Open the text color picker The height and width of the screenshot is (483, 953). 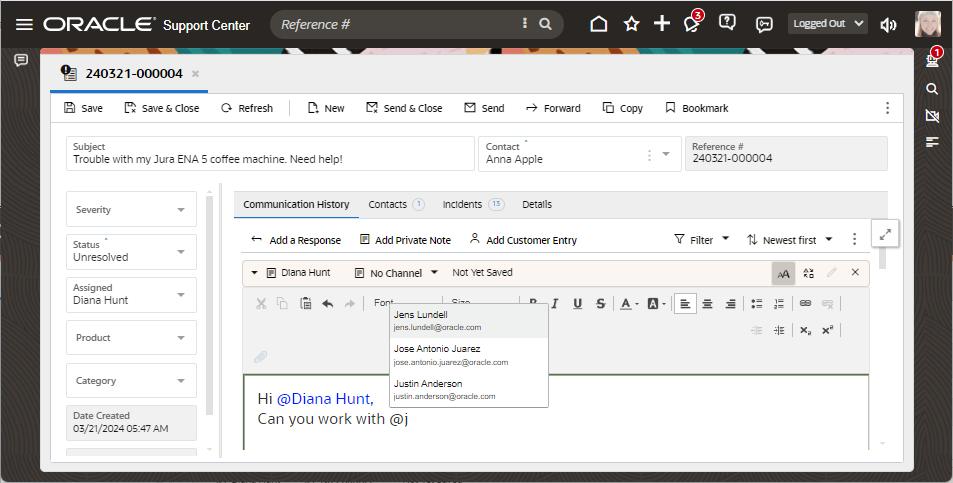629,303
